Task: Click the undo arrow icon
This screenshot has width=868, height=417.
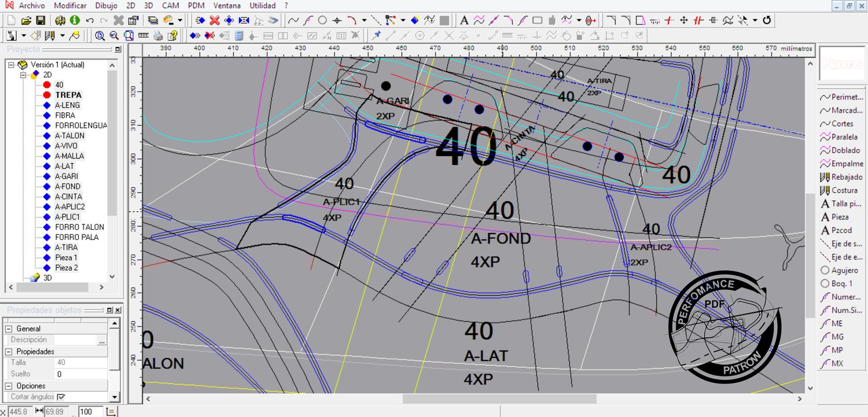Action: 90,20
